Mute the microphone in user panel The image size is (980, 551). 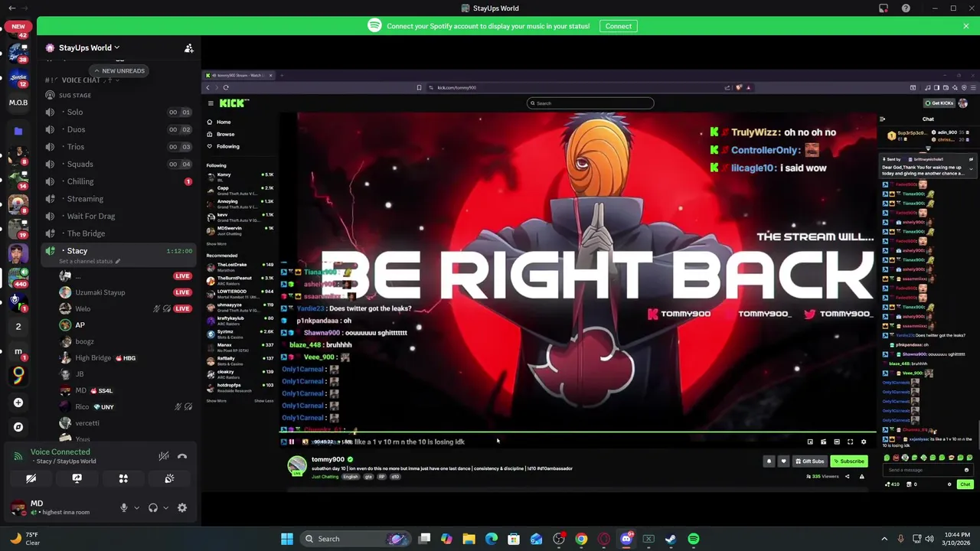coord(123,507)
